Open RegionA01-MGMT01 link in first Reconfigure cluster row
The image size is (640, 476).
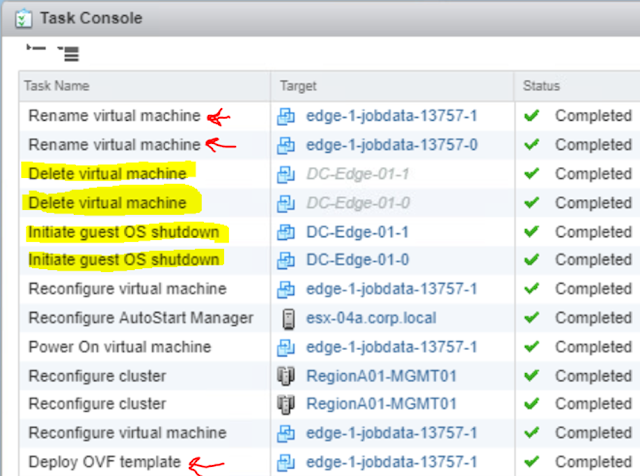[x=381, y=376]
